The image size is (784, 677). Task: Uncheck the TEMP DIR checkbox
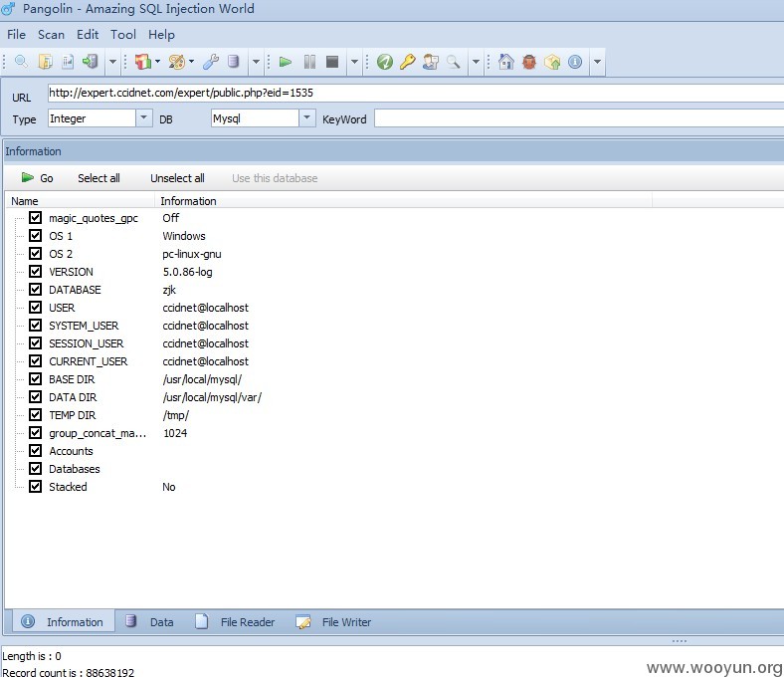(35, 415)
